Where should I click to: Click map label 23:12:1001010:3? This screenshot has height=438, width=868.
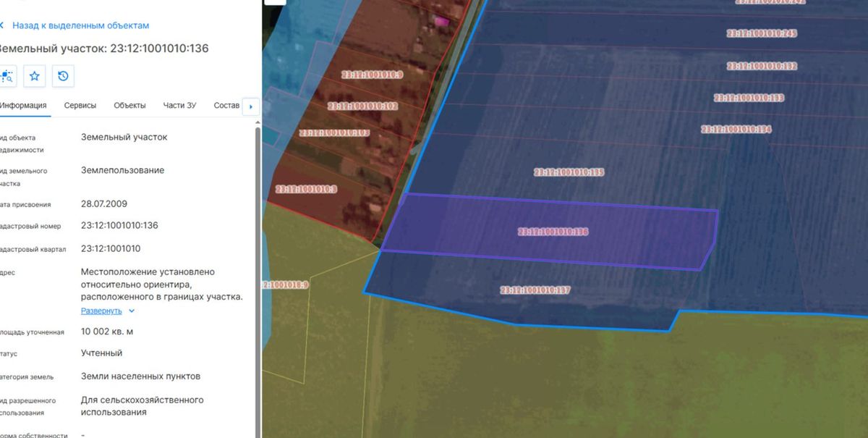[307, 190]
